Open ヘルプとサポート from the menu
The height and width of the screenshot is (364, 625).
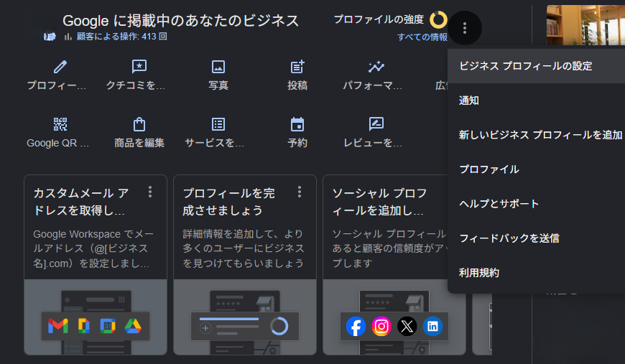(536, 204)
